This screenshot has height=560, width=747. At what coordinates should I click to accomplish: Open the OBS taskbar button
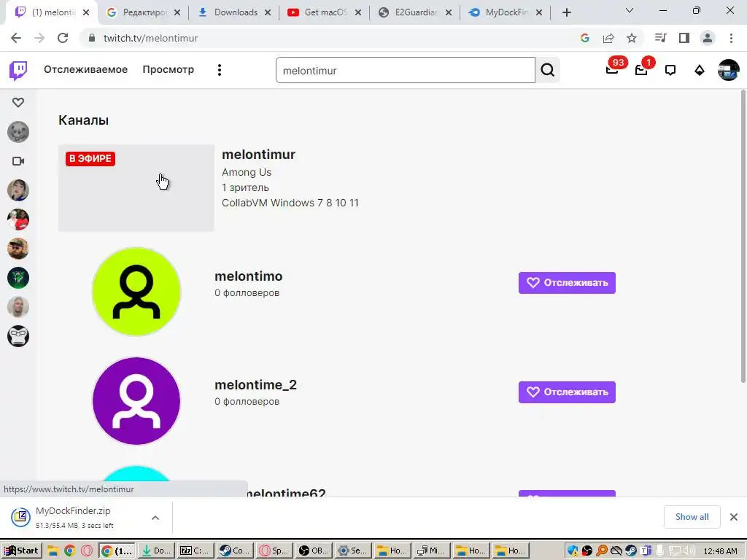click(x=314, y=551)
